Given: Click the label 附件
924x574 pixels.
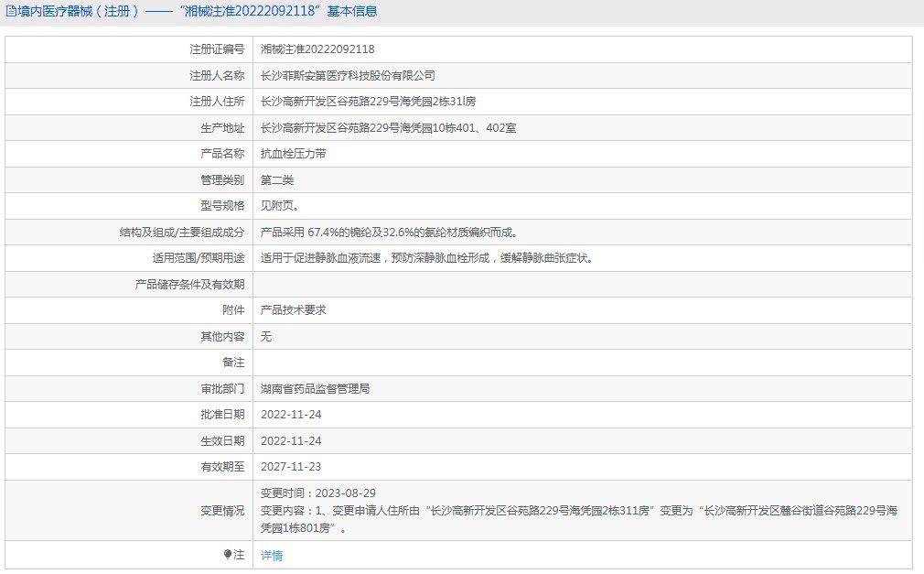Looking at the screenshot, I should [x=233, y=309].
